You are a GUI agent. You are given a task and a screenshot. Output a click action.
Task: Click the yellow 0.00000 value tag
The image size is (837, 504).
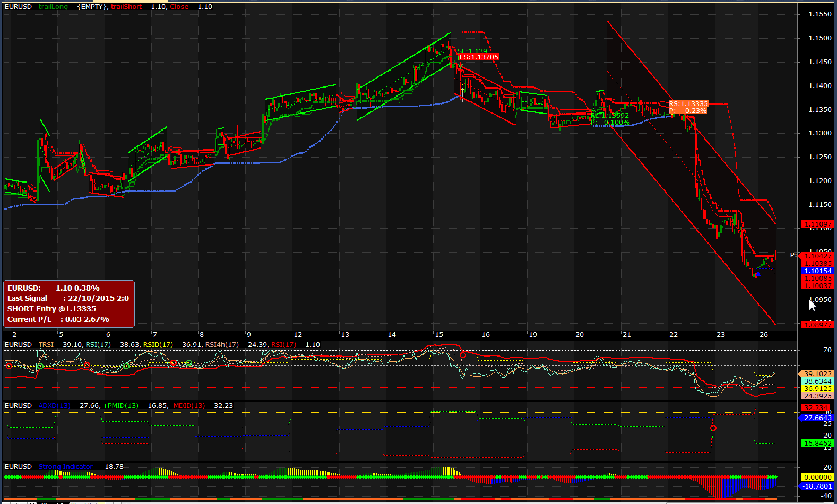click(817, 477)
